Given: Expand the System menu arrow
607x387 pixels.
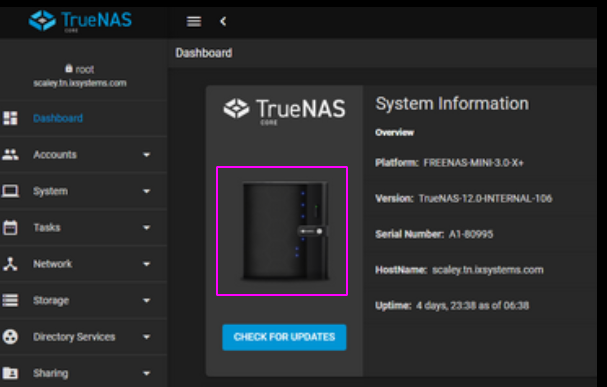Looking at the screenshot, I should (146, 191).
